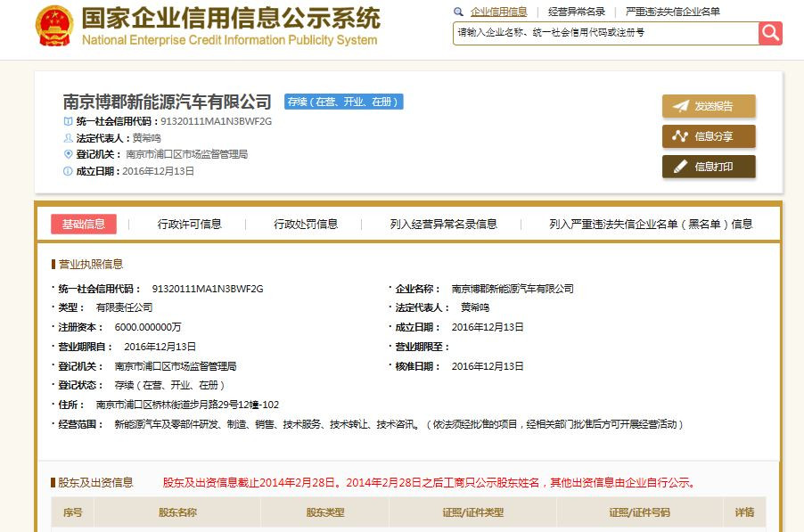Click the 法定代表人 value 黄希鸣 in license info

point(475,307)
